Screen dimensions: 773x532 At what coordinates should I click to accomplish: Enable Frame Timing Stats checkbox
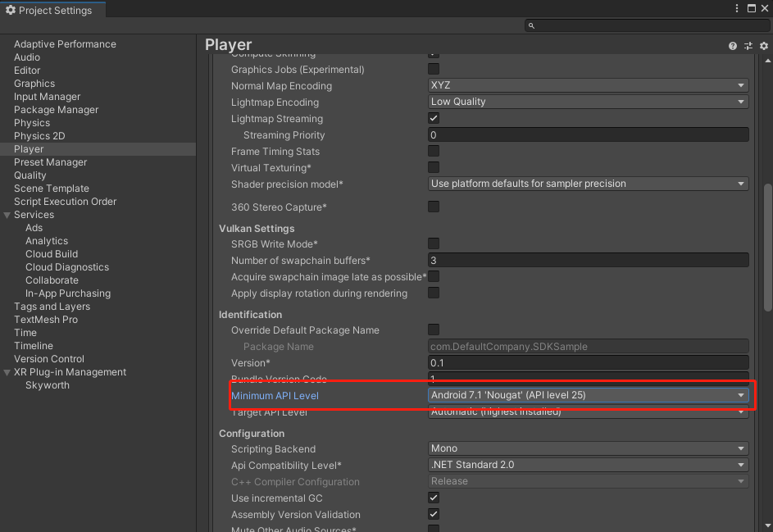(x=434, y=151)
